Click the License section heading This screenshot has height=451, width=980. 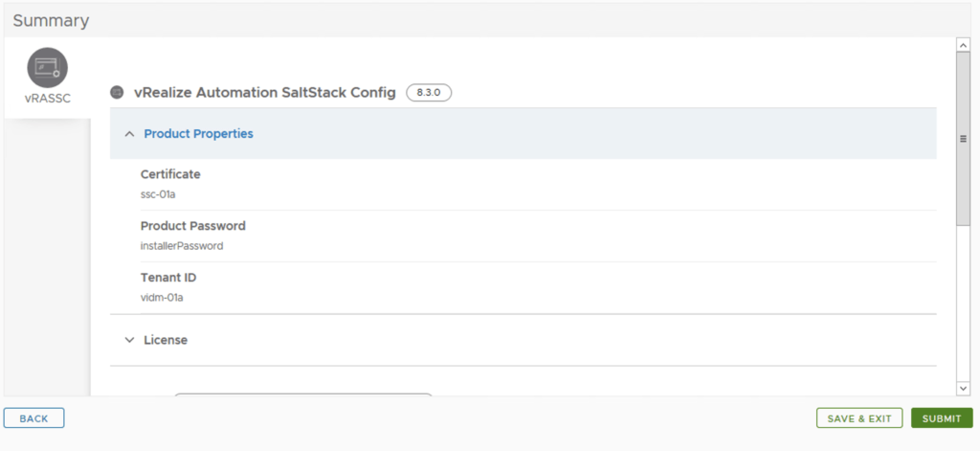tap(166, 340)
